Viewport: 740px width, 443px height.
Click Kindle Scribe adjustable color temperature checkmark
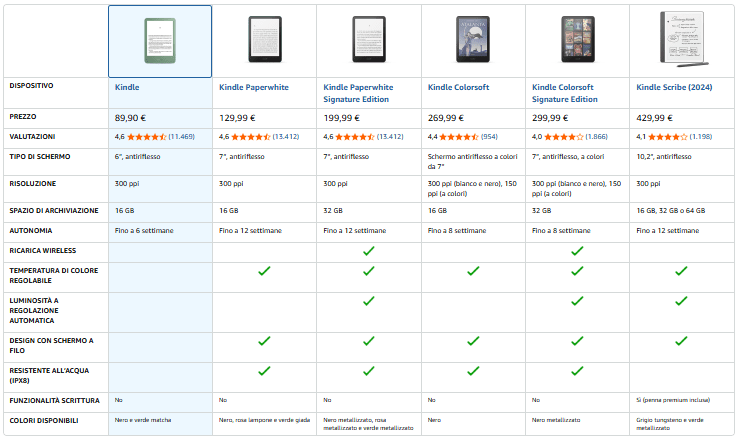click(x=681, y=271)
